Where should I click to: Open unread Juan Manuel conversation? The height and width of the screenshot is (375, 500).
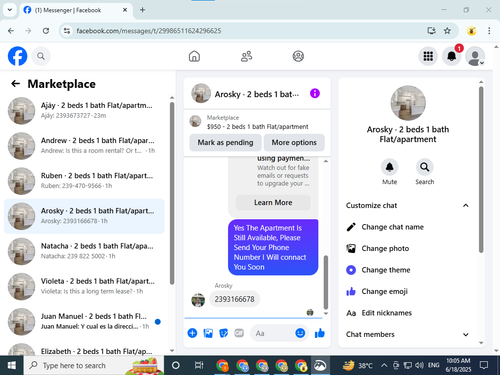pos(84,322)
